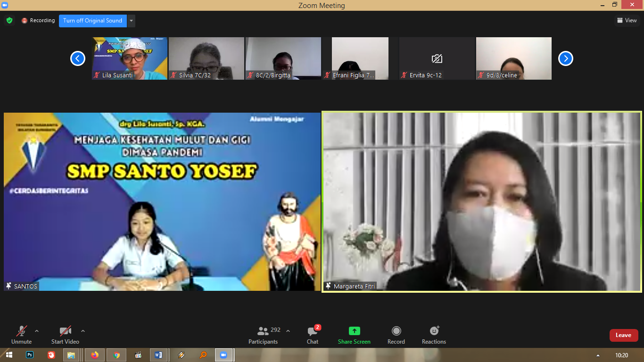
Task: Click the muted mic icon beside Lila Susanti
Action: (97, 75)
